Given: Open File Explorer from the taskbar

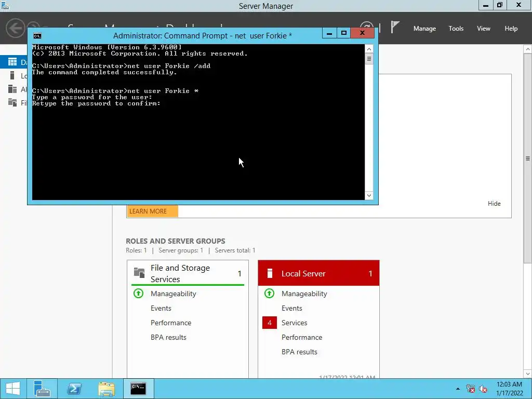Looking at the screenshot, I should pos(107,389).
